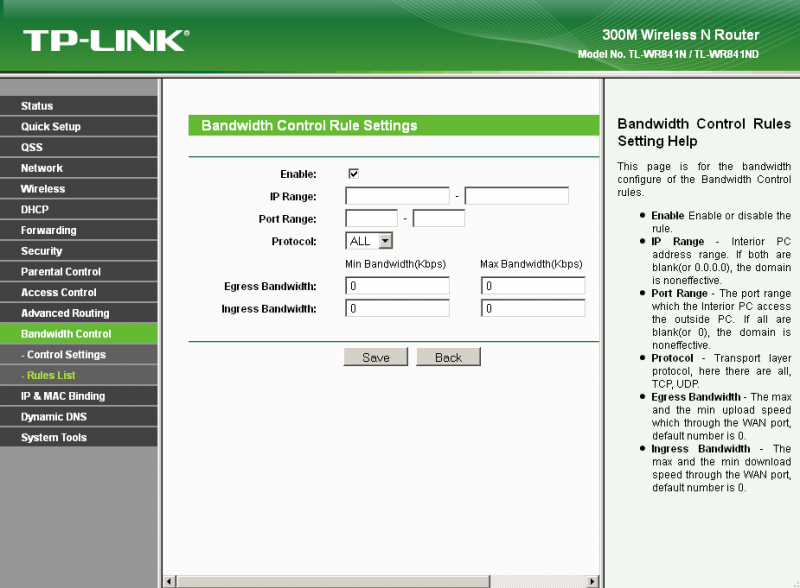800x588 pixels.
Task: Click the TP-LINK logo
Action: [x=106, y=41]
